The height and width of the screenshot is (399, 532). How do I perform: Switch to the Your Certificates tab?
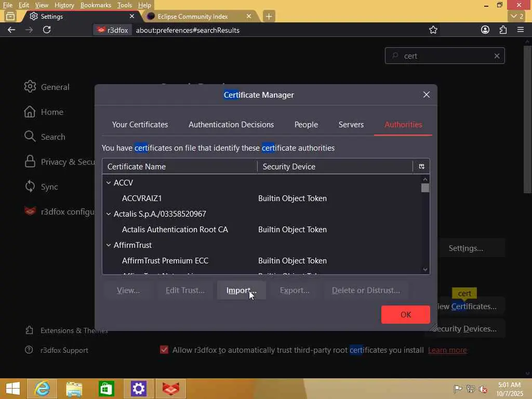[140, 125]
